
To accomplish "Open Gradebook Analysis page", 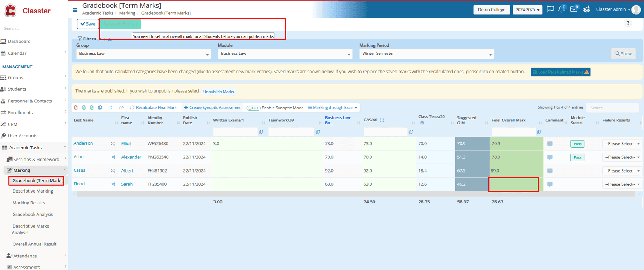I will (x=33, y=214).
